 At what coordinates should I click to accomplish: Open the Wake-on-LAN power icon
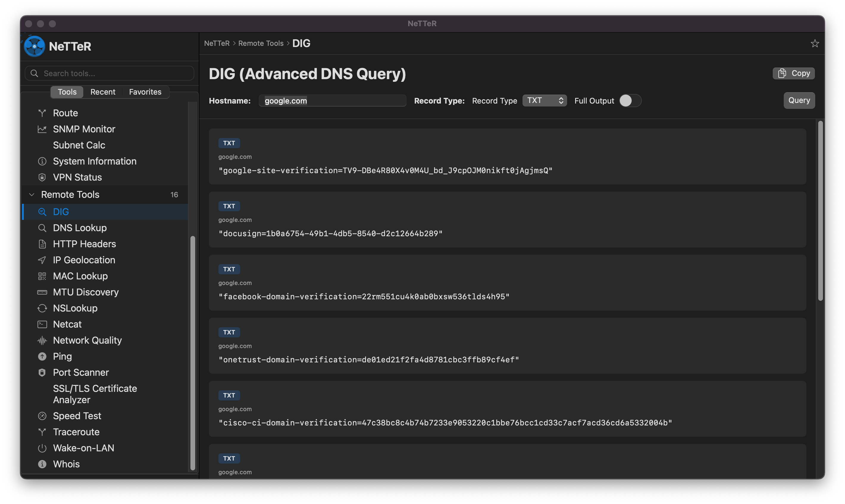pyautogui.click(x=42, y=448)
